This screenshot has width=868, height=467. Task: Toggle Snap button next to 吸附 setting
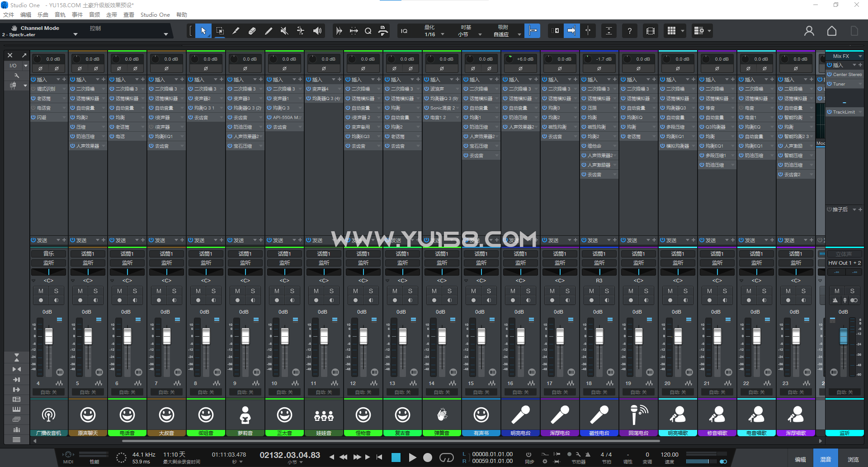[533, 31]
